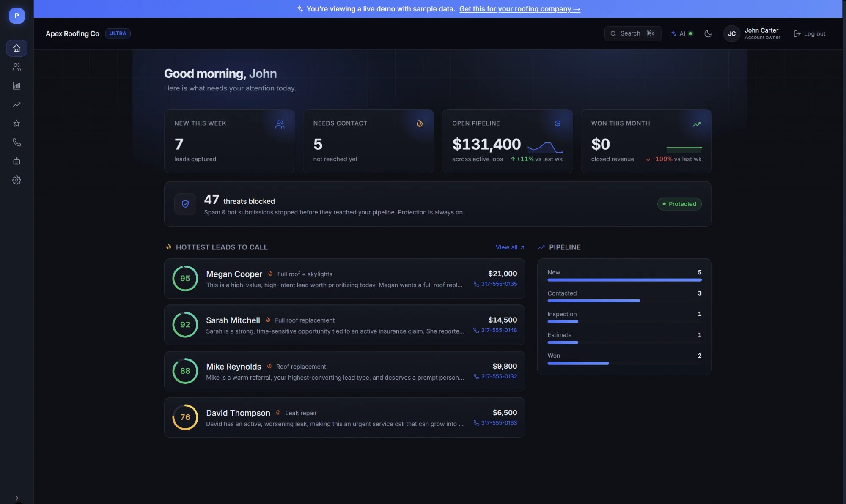Open David Thompson lead name
Viewport: 846px width, 504px height.
coord(238,413)
